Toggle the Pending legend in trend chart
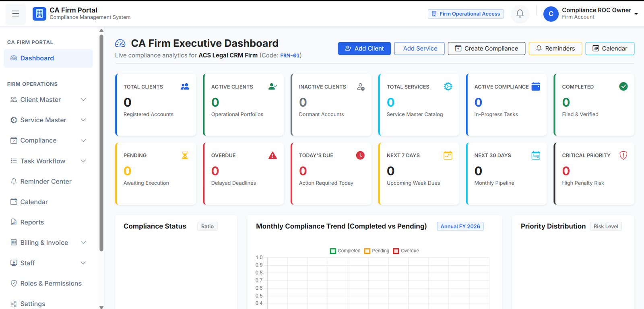The image size is (644, 309). point(376,251)
